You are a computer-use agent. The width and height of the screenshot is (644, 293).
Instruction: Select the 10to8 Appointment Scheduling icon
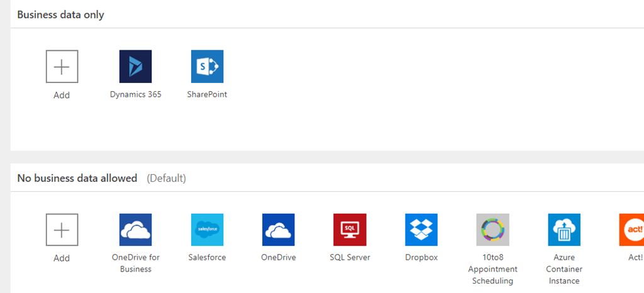point(493,229)
